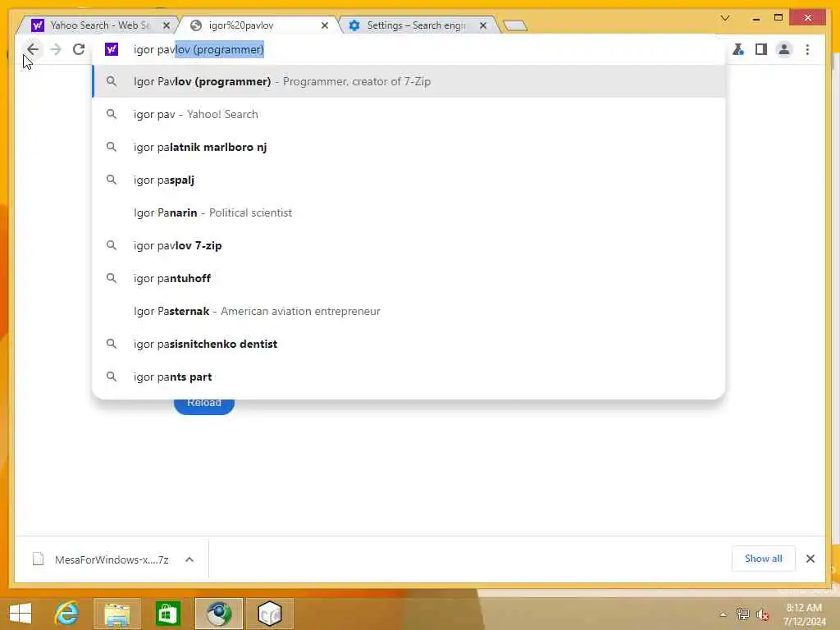Switch to Settings – Search engine tab

(x=416, y=25)
